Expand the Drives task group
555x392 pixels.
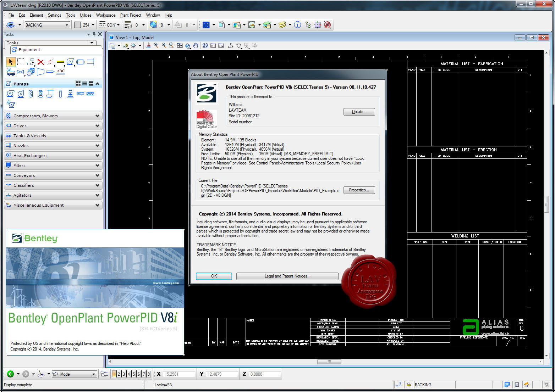(53, 126)
